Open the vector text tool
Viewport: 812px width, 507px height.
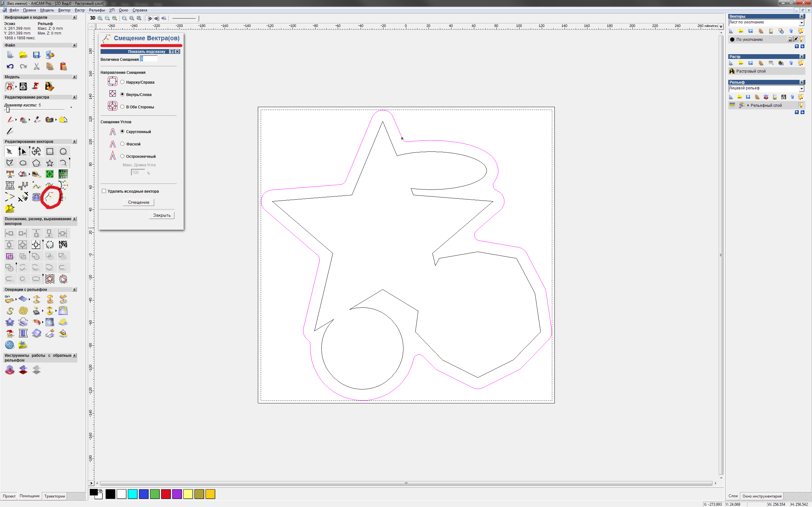10,174
